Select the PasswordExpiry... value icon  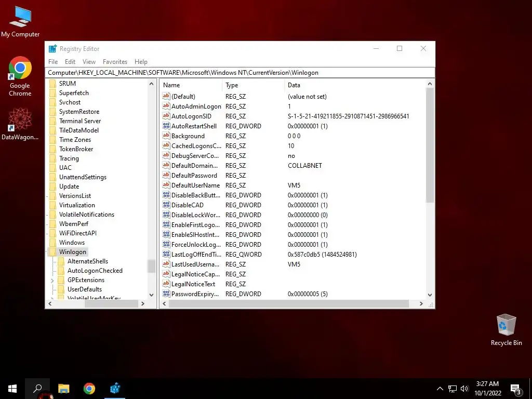(166, 294)
